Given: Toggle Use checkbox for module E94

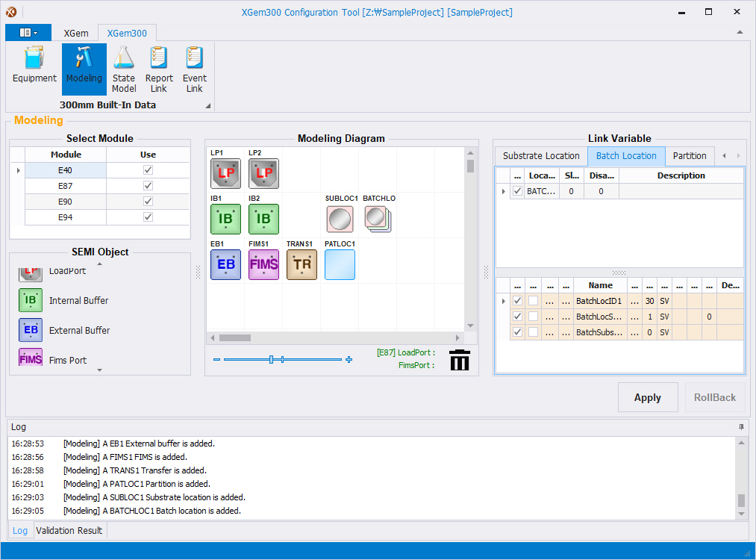Looking at the screenshot, I should click(148, 217).
